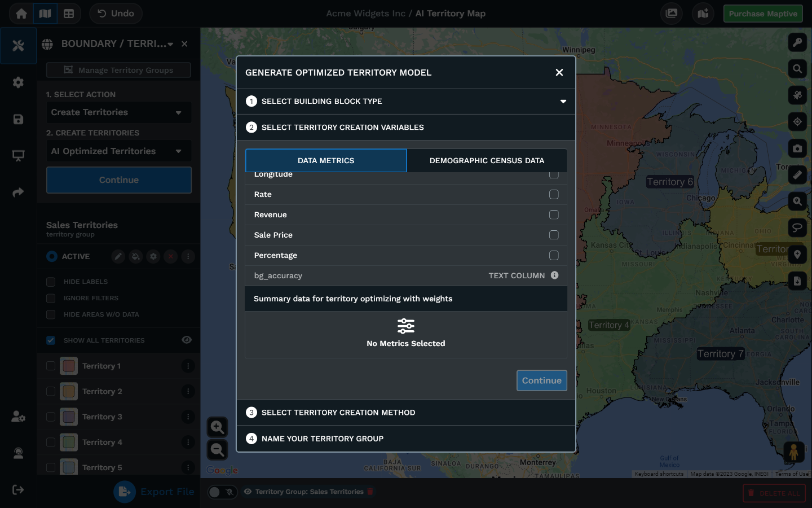812x508 pixels.
Task: Toggle the satellite view tool
Action: pyautogui.click(x=797, y=95)
